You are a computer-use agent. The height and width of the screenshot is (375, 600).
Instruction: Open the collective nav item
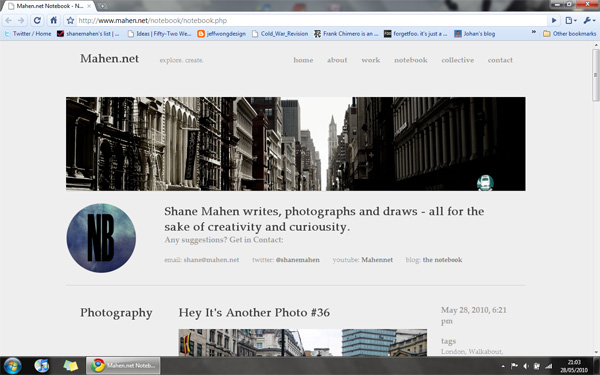tap(457, 60)
